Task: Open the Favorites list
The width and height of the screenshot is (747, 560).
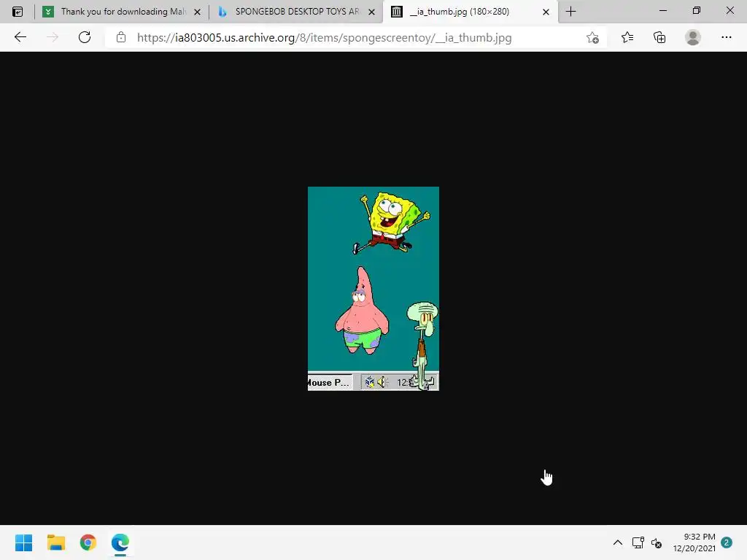Action: tap(627, 37)
